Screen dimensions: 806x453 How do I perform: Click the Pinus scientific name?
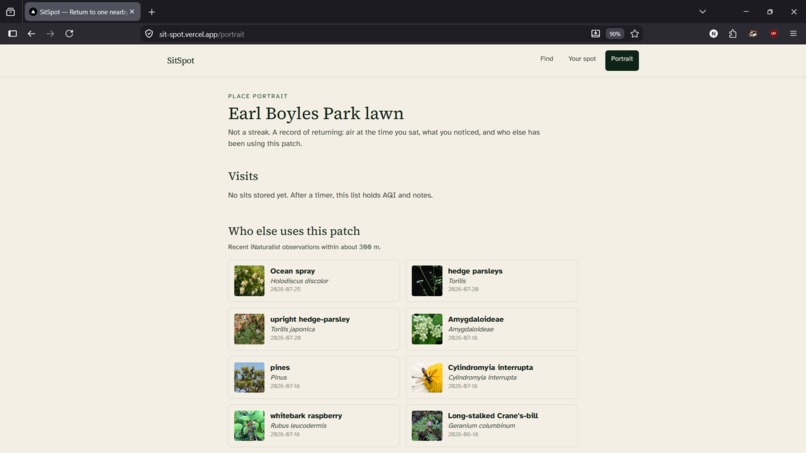tap(279, 377)
